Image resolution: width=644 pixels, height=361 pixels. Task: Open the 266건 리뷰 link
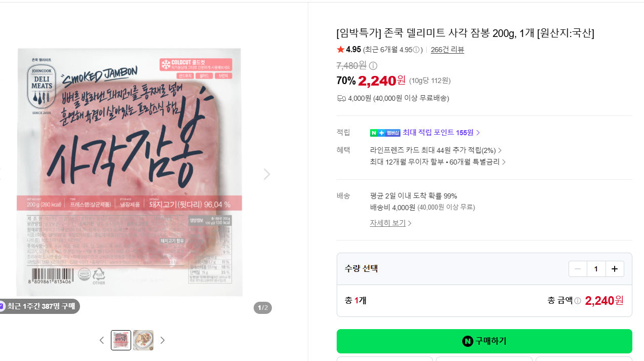pyautogui.click(x=448, y=50)
